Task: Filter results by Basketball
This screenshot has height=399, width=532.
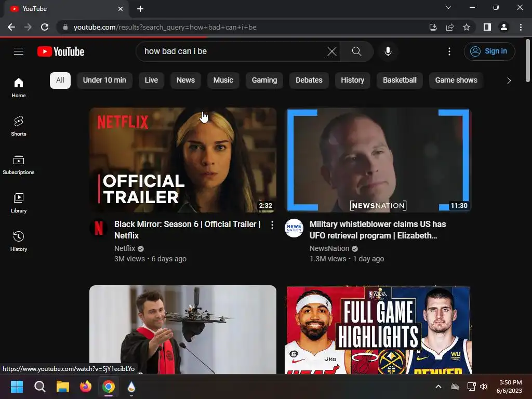Action: 400,81
